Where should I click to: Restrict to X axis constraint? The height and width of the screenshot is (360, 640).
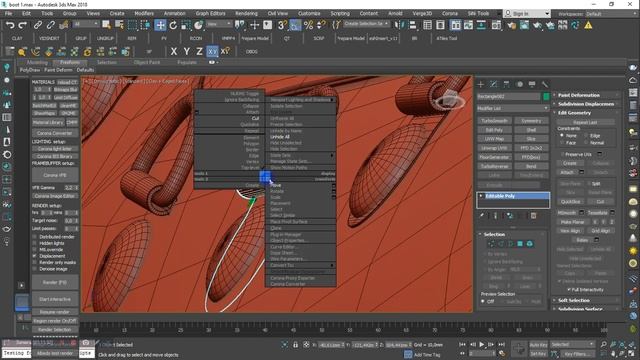pyautogui.click(x=174, y=51)
